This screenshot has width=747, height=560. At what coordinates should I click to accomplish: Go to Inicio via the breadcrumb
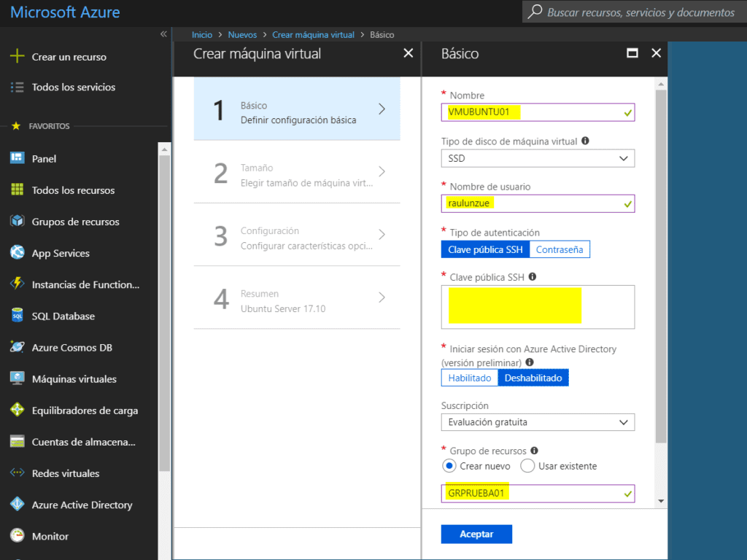[x=201, y=34]
